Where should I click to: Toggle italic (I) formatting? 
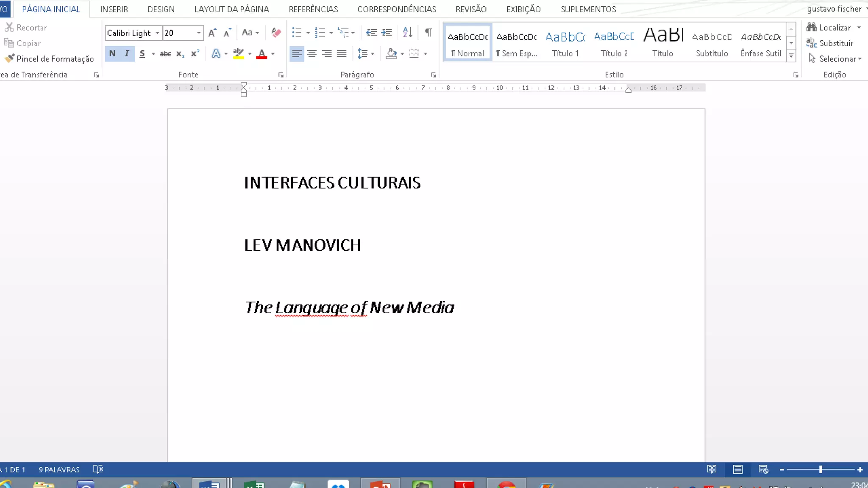pos(127,54)
